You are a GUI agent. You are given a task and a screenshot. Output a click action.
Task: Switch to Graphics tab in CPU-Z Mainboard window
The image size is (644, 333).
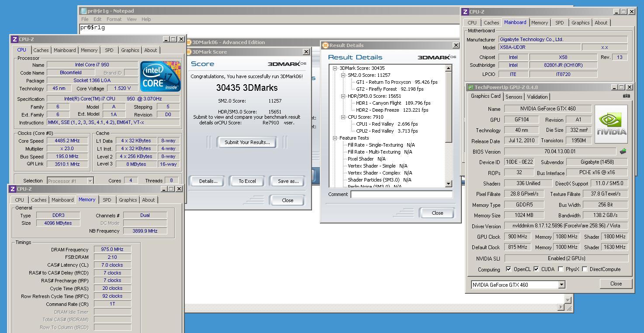pyautogui.click(x=580, y=23)
